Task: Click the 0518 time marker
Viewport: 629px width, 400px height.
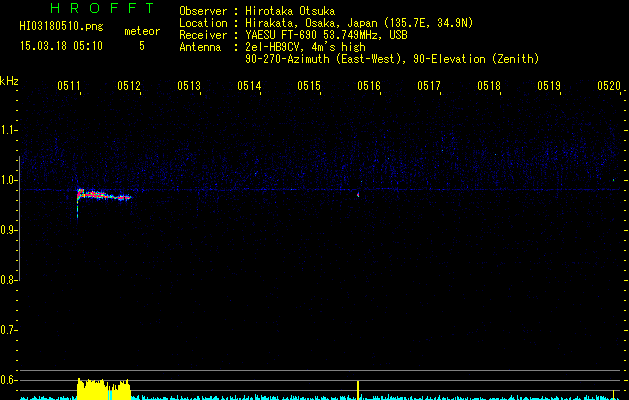Action: click(x=489, y=86)
